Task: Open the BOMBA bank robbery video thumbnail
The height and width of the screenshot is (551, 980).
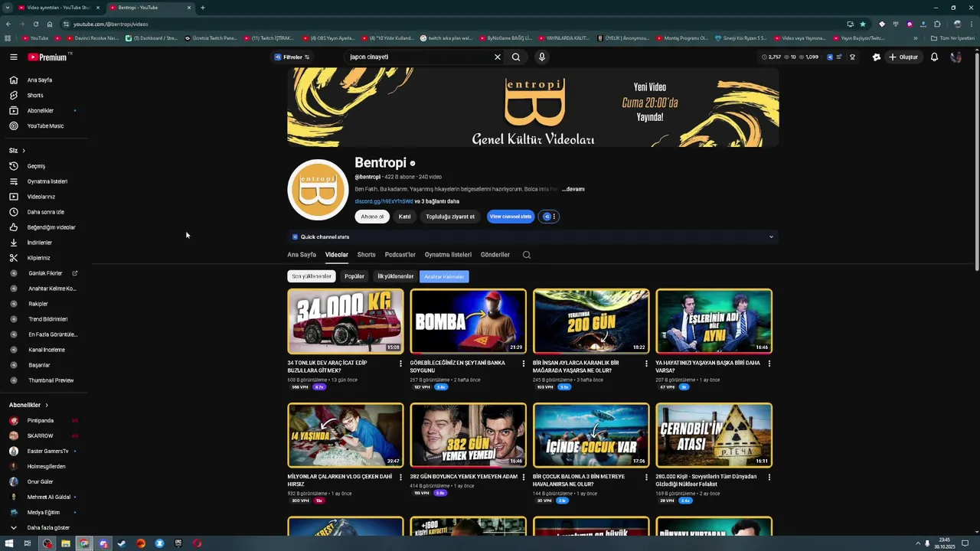Action: 468,321
